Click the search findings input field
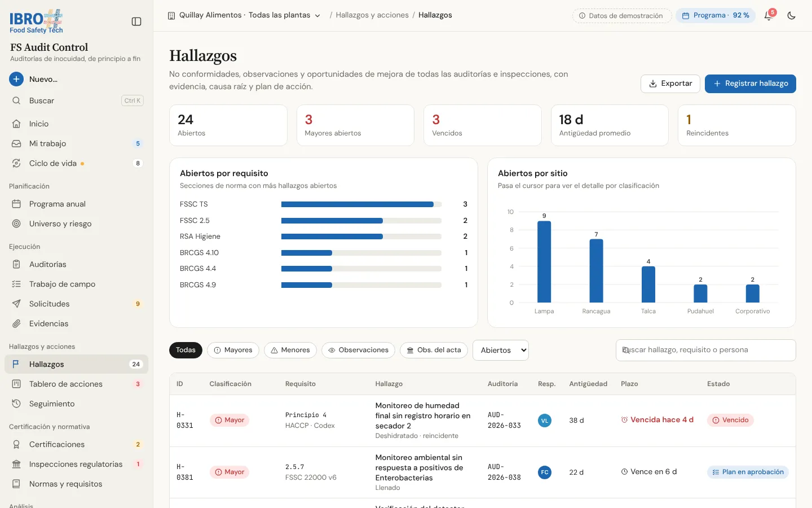This screenshot has height=508, width=812. 706,350
